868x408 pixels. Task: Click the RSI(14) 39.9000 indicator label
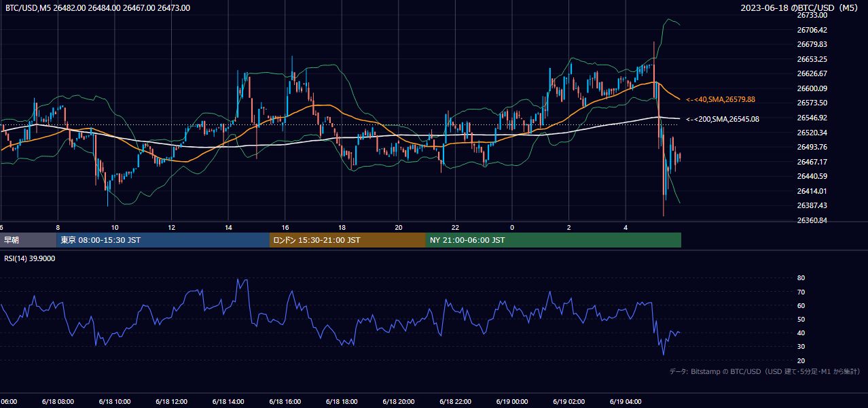[x=30, y=258]
